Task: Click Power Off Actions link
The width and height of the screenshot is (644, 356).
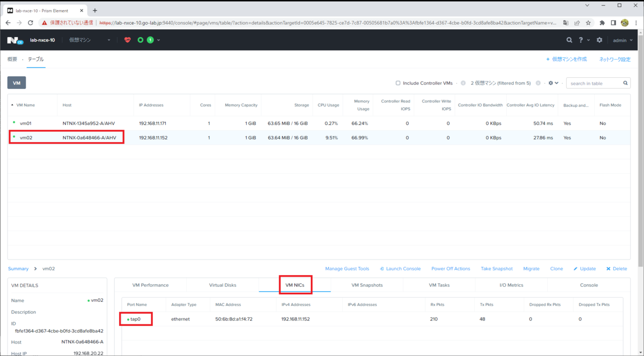Action: pyautogui.click(x=451, y=269)
